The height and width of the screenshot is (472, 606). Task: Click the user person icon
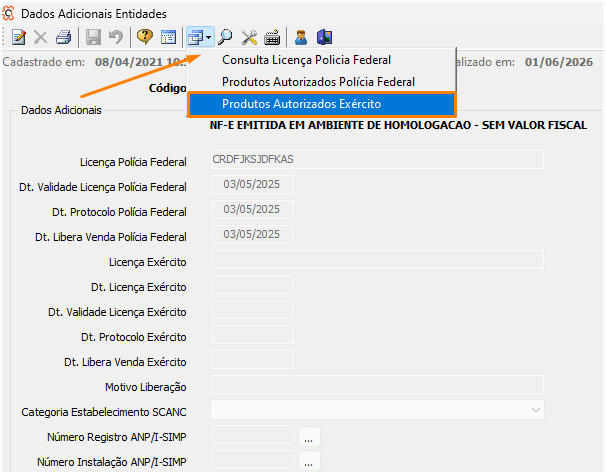point(301,37)
